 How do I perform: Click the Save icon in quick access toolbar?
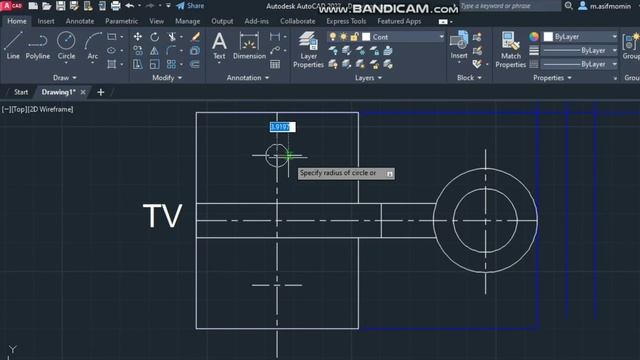pyautogui.click(x=60, y=6)
